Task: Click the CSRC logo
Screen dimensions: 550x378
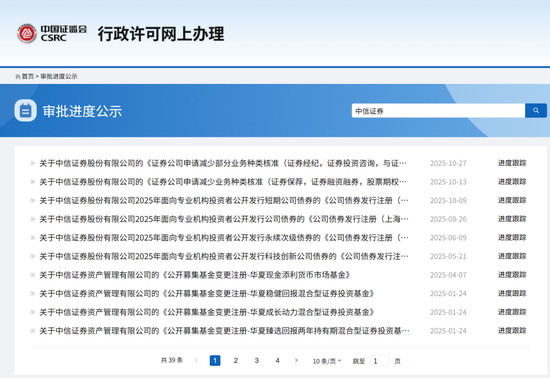Action: click(52, 34)
